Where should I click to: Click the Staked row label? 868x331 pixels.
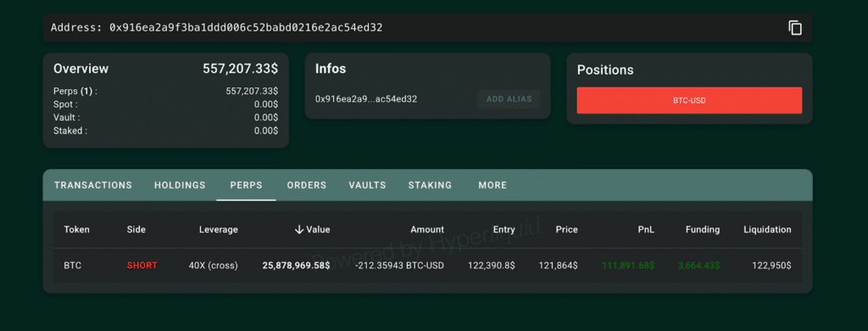70,131
